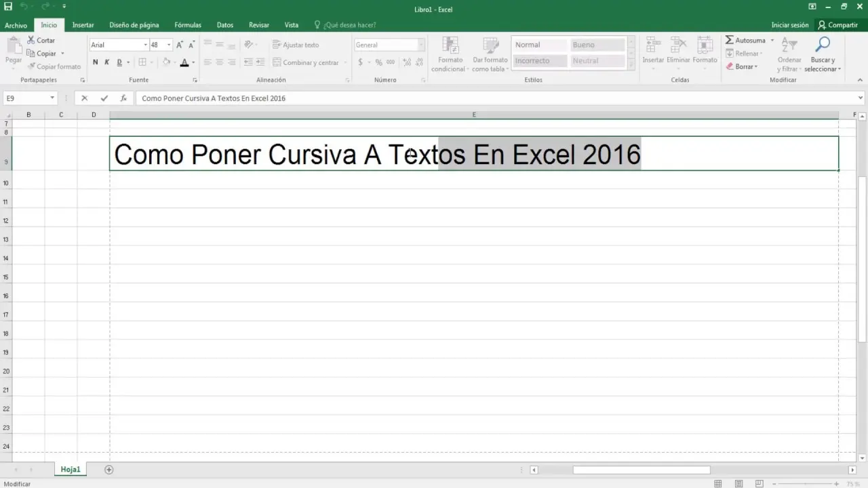Open the font size 48 dropdown

click(x=169, y=45)
